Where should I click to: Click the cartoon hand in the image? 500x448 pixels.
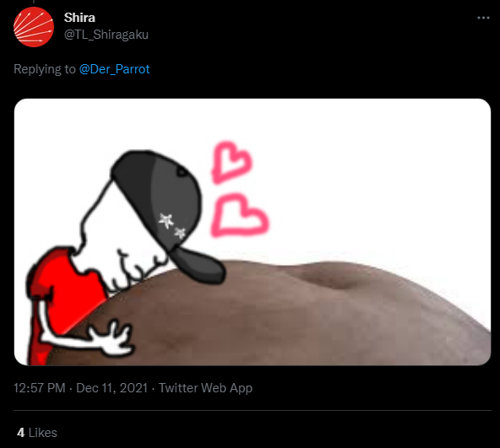point(111,337)
